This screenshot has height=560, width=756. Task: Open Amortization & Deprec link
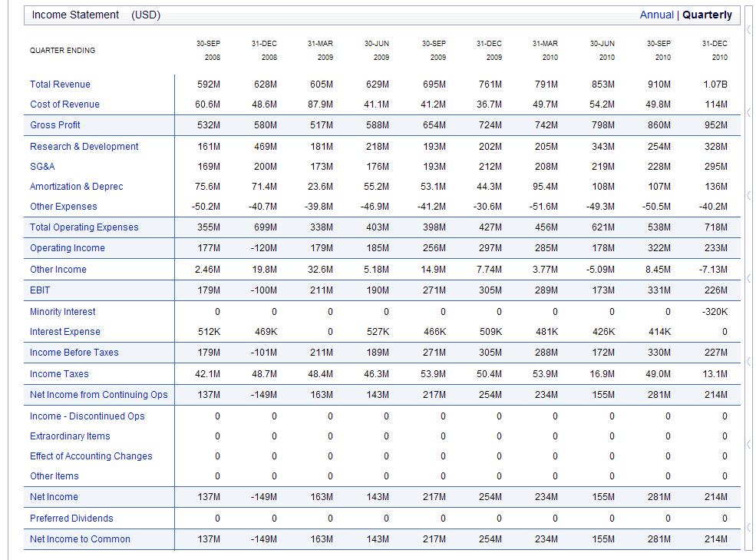pyautogui.click(x=76, y=187)
